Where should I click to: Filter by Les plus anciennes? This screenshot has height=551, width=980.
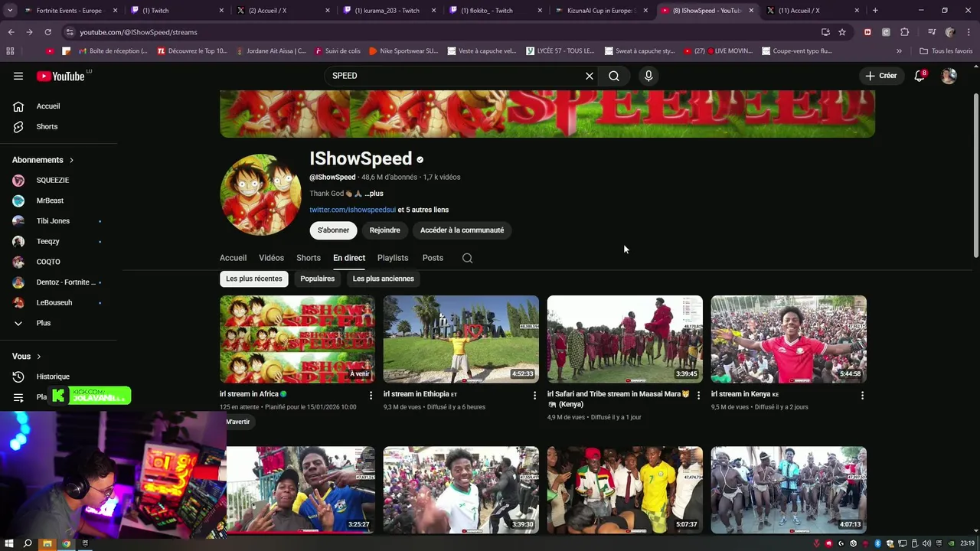click(384, 279)
